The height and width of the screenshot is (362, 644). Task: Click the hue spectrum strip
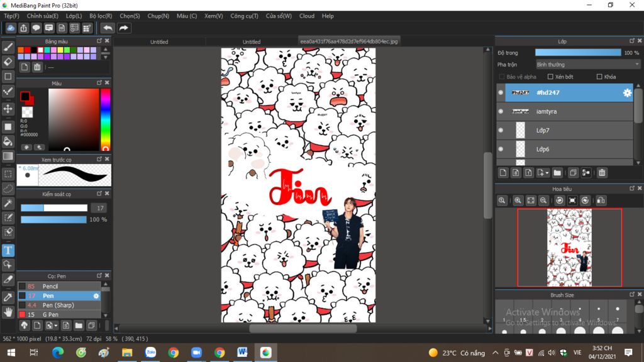point(105,119)
